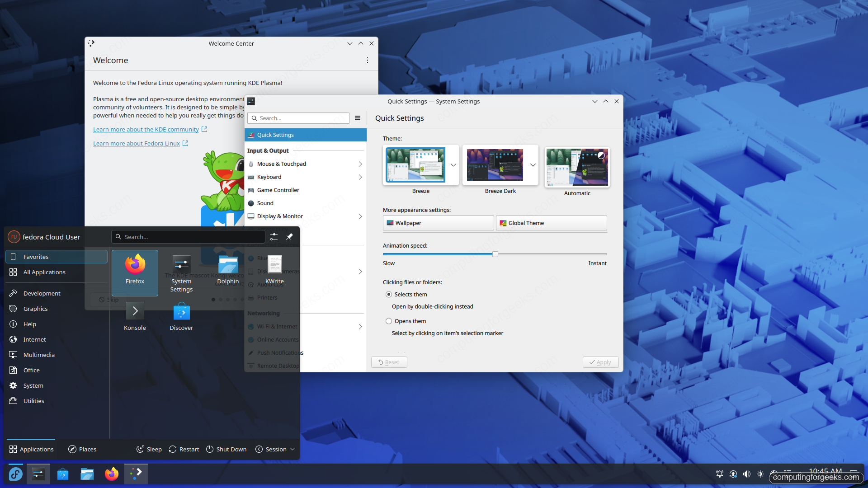The height and width of the screenshot is (488, 868).
Task: Choose the Breeze Dark theme thumbnail
Action: [495, 165]
